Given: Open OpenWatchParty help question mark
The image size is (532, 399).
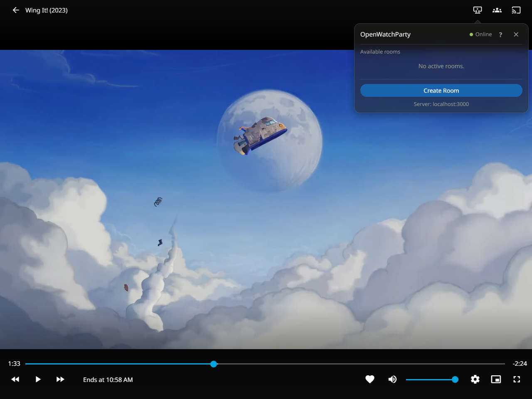Looking at the screenshot, I should coord(500,34).
